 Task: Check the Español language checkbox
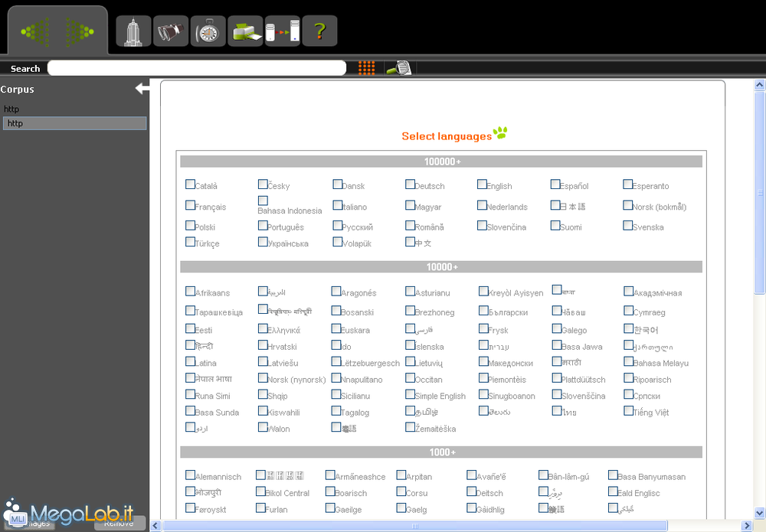[555, 184]
